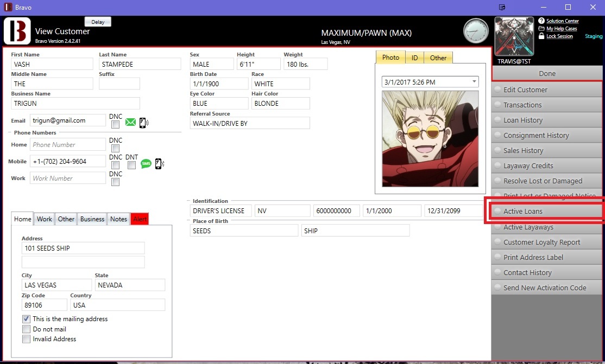Image resolution: width=605 pixels, height=364 pixels.
Task: Check the 'Invalid Address' box
Action: 26,339
